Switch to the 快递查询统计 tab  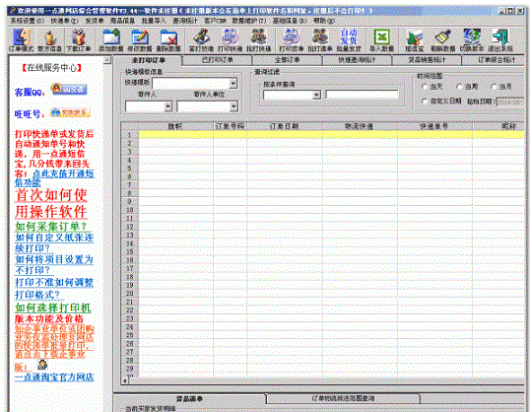(x=357, y=60)
